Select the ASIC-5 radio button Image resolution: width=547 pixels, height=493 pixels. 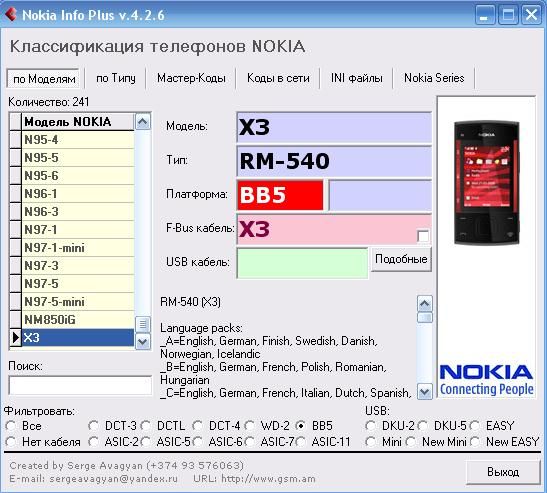145,442
